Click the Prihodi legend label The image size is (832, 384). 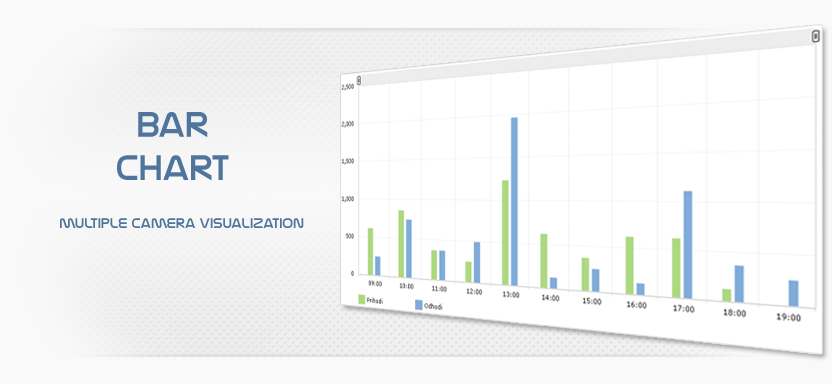point(375,301)
